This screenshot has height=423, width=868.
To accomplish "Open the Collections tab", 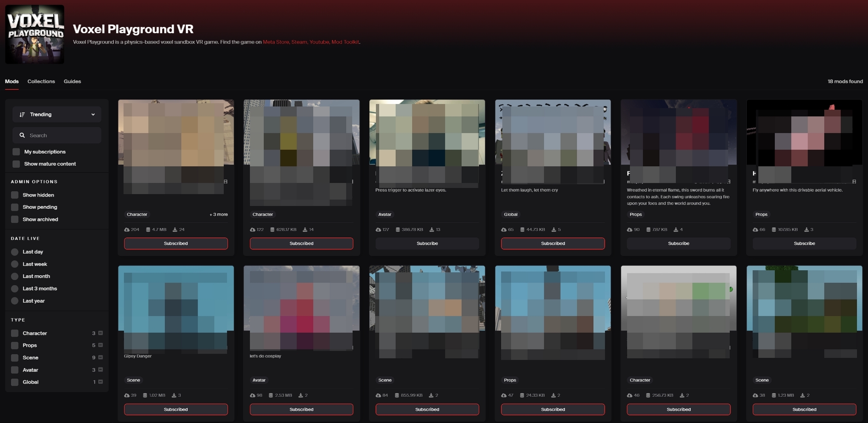I will (x=41, y=81).
